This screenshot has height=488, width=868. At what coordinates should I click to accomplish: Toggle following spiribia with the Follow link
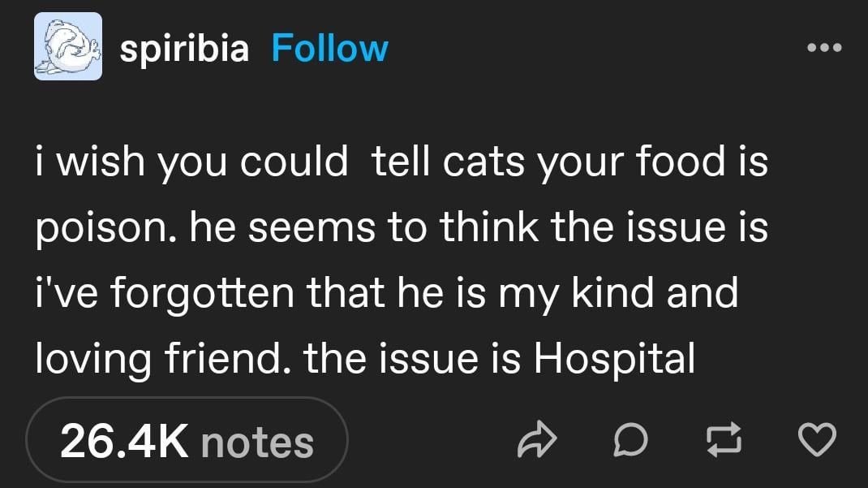point(329,49)
